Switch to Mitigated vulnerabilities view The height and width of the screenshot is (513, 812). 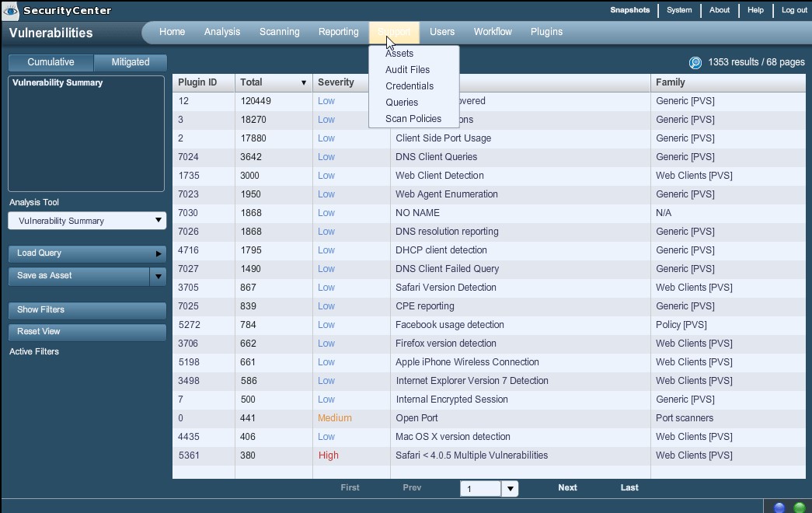pyautogui.click(x=131, y=62)
